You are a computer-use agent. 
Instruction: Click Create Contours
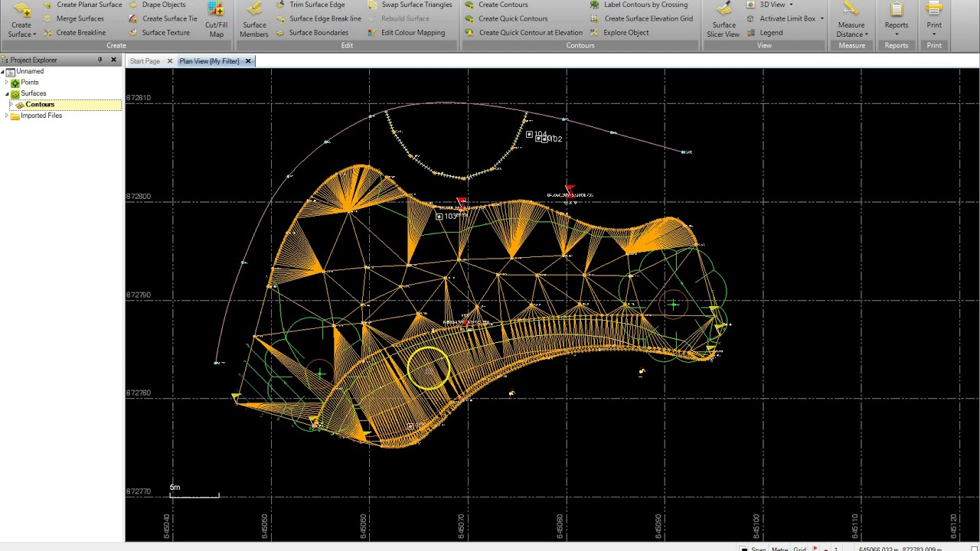coord(496,5)
